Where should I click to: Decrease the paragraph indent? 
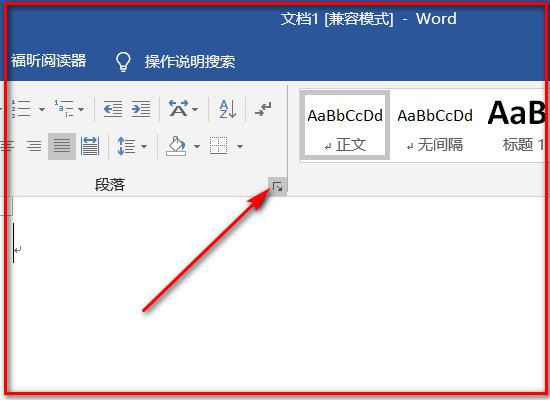click(x=113, y=109)
